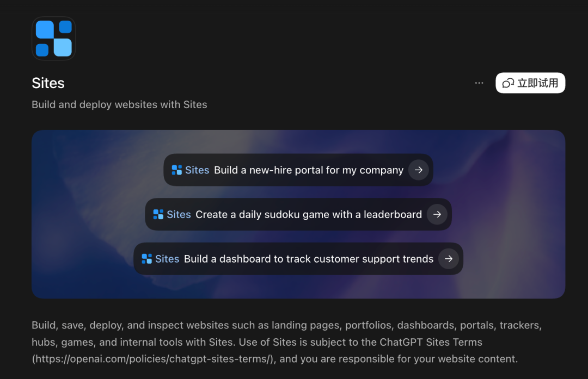This screenshot has height=379, width=588.
Task: Click the blue Sites label in dashboard chip
Action: click(x=167, y=259)
